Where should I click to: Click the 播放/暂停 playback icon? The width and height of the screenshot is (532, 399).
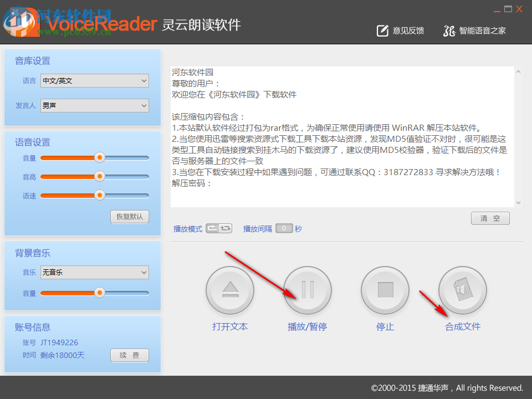pos(308,290)
